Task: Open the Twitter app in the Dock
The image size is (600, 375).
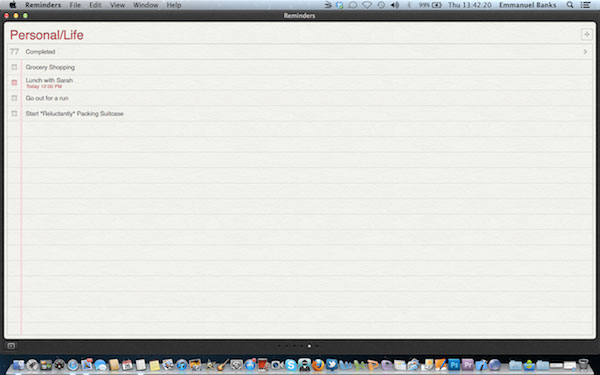Action: tap(332, 364)
